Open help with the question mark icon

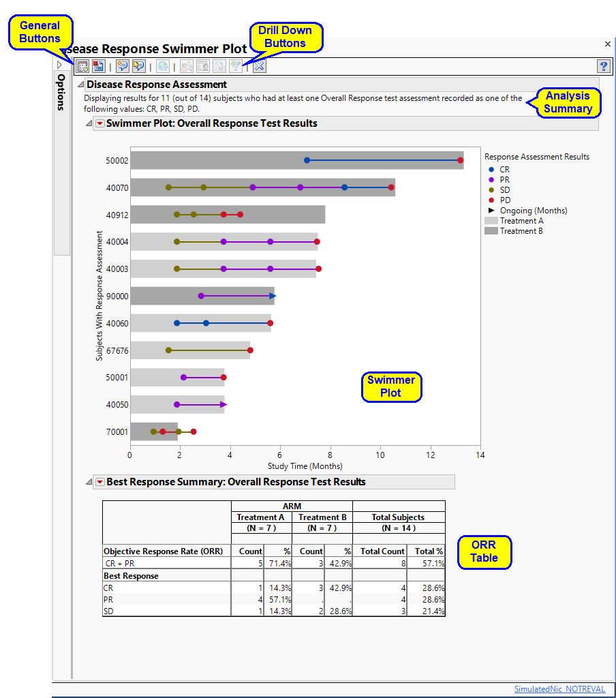(604, 66)
